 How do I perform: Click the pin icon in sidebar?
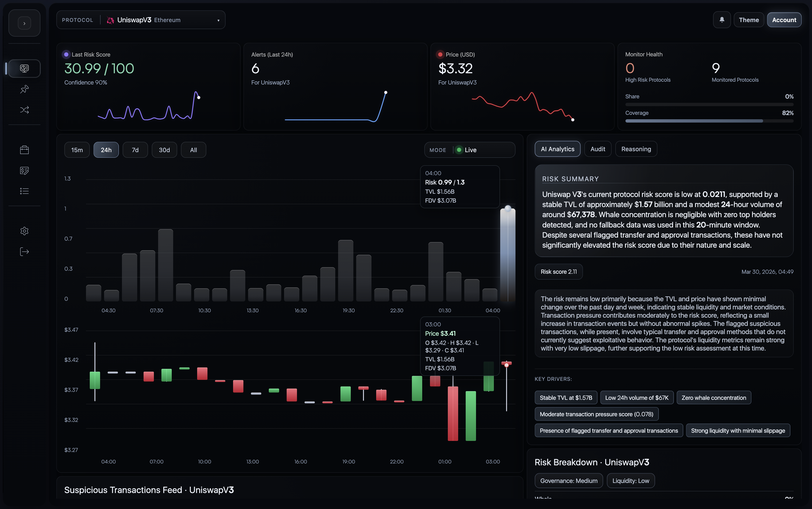pos(24,89)
